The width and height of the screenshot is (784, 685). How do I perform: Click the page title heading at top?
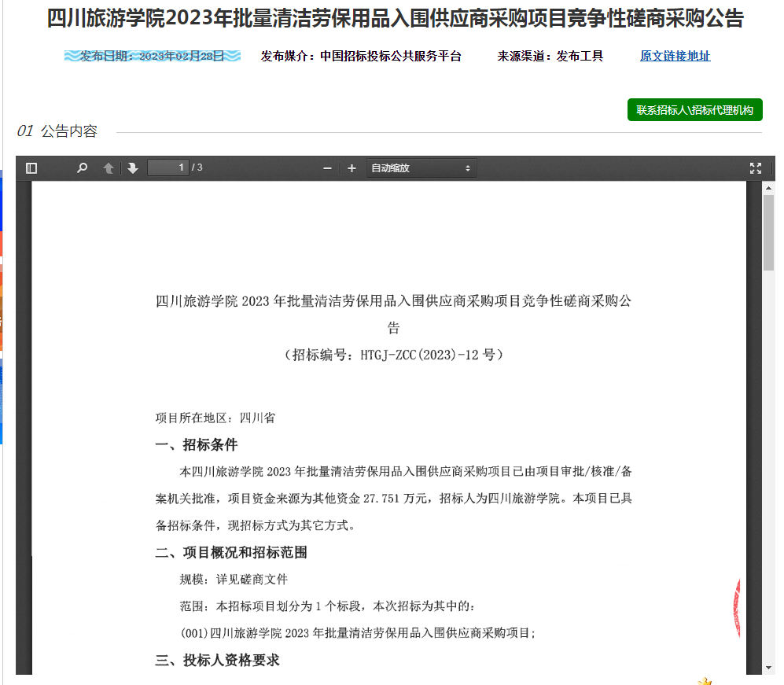396,19
